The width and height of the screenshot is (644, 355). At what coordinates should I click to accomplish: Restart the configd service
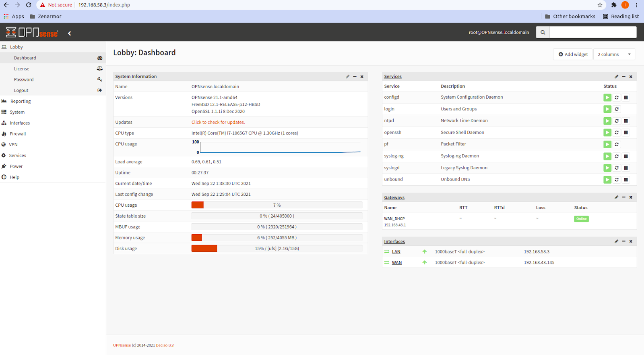(617, 98)
